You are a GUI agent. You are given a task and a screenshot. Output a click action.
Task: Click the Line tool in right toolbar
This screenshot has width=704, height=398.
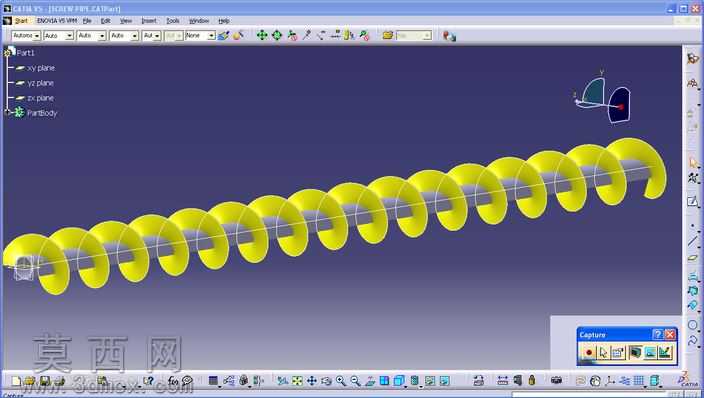tap(692, 241)
